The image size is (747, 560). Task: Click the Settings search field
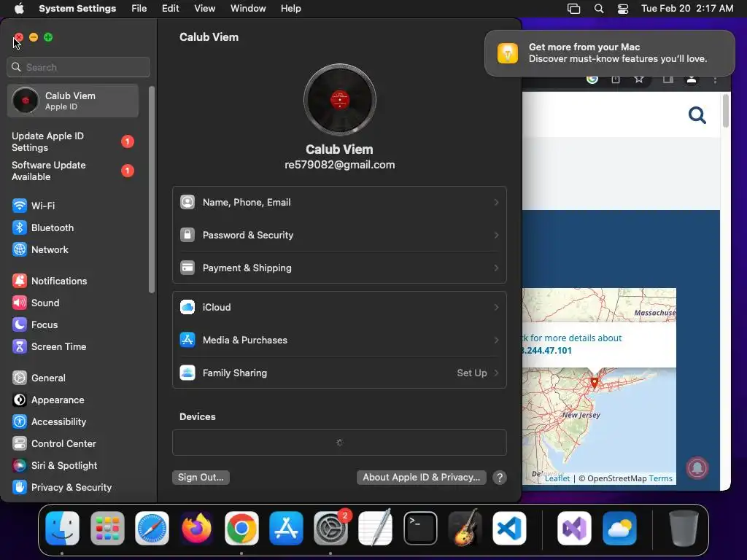pos(79,67)
